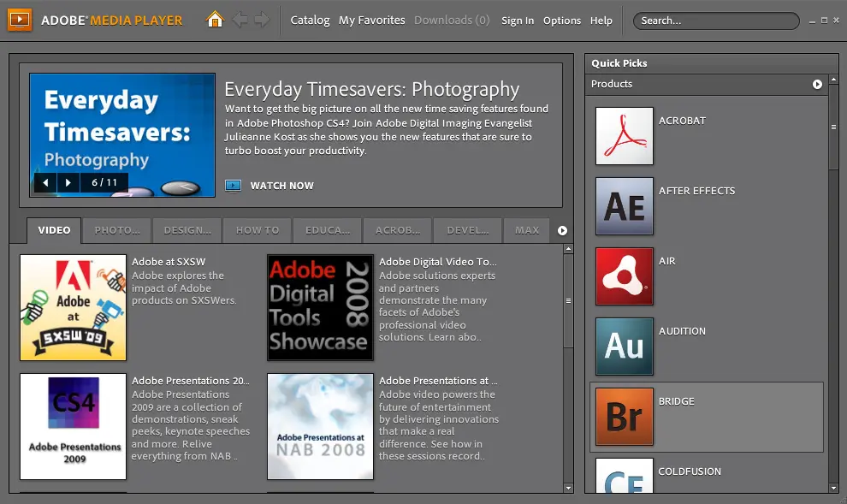Open the Options menu
The height and width of the screenshot is (504, 847).
pyautogui.click(x=561, y=21)
